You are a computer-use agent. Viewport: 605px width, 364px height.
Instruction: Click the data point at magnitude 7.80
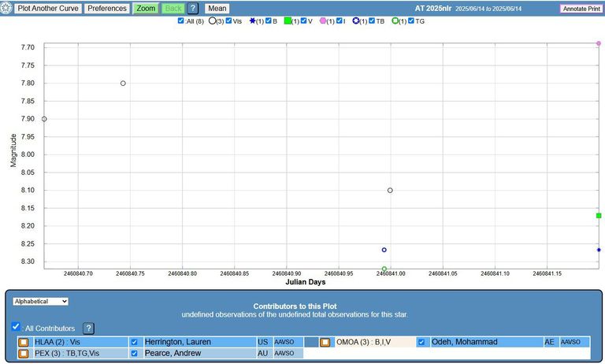point(123,83)
